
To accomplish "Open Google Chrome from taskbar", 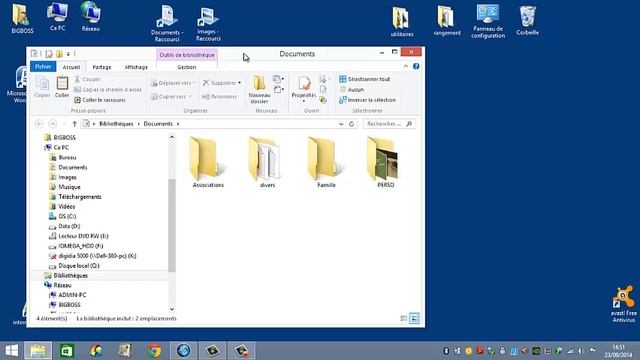I will (x=154, y=351).
